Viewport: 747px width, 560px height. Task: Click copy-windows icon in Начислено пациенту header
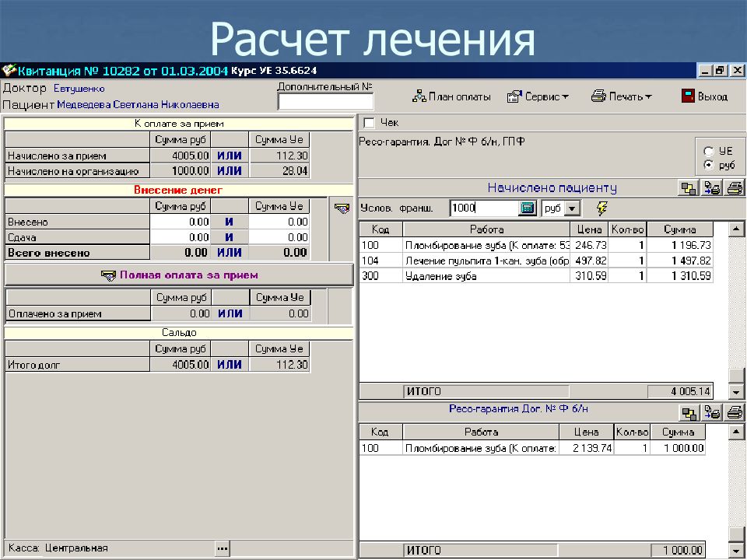point(689,188)
